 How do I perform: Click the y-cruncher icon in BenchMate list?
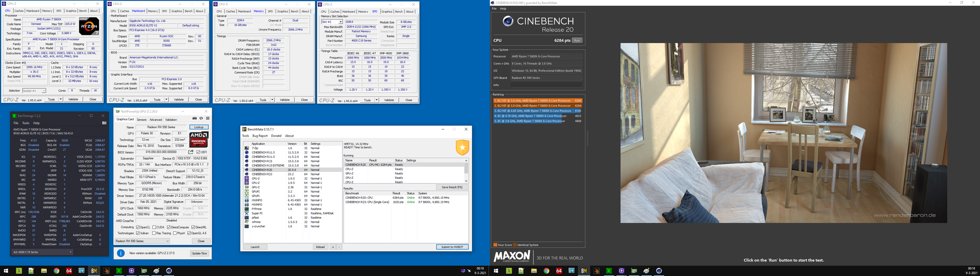[x=247, y=226]
